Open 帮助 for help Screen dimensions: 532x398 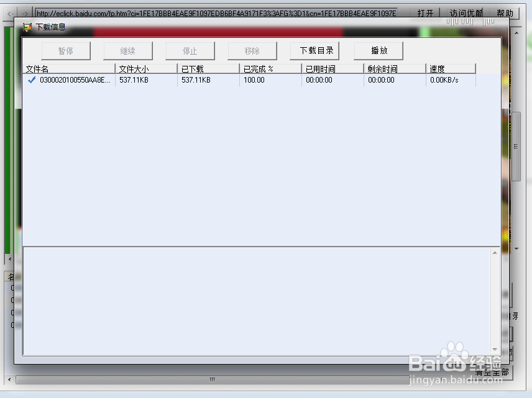click(x=505, y=12)
